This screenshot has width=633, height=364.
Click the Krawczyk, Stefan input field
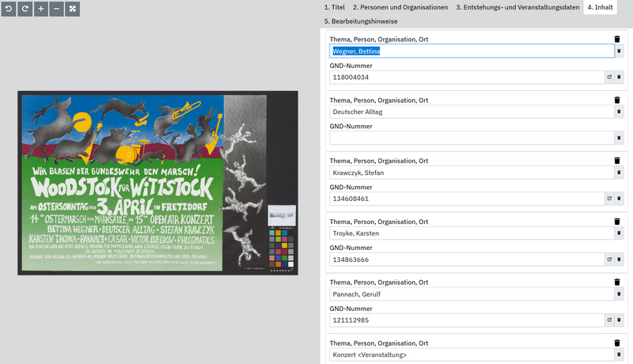point(472,173)
